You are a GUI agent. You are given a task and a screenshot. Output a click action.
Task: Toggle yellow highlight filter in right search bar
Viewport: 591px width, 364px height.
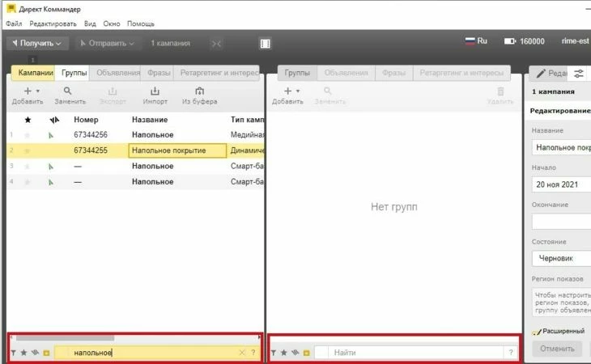coord(307,353)
